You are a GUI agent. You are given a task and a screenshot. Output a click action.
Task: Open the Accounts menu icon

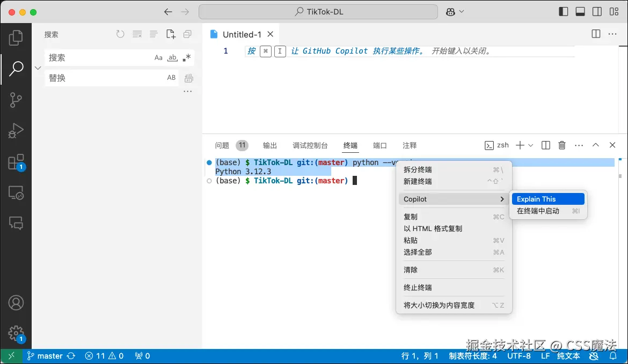(16, 303)
